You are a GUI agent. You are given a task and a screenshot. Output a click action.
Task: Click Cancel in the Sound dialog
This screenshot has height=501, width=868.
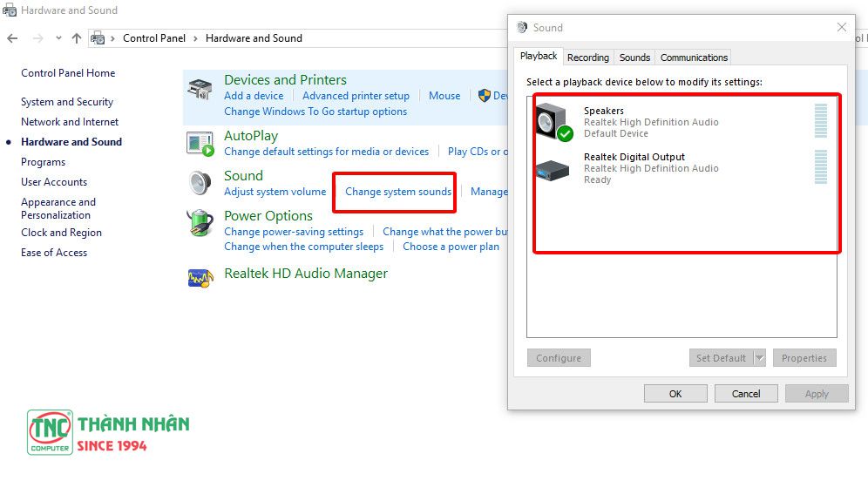pyautogui.click(x=746, y=394)
